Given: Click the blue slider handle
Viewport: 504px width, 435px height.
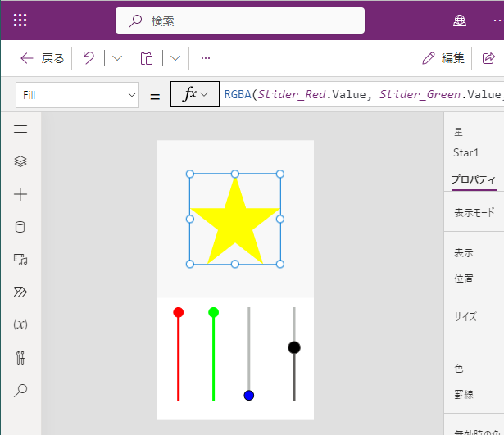Looking at the screenshot, I should [x=249, y=395].
